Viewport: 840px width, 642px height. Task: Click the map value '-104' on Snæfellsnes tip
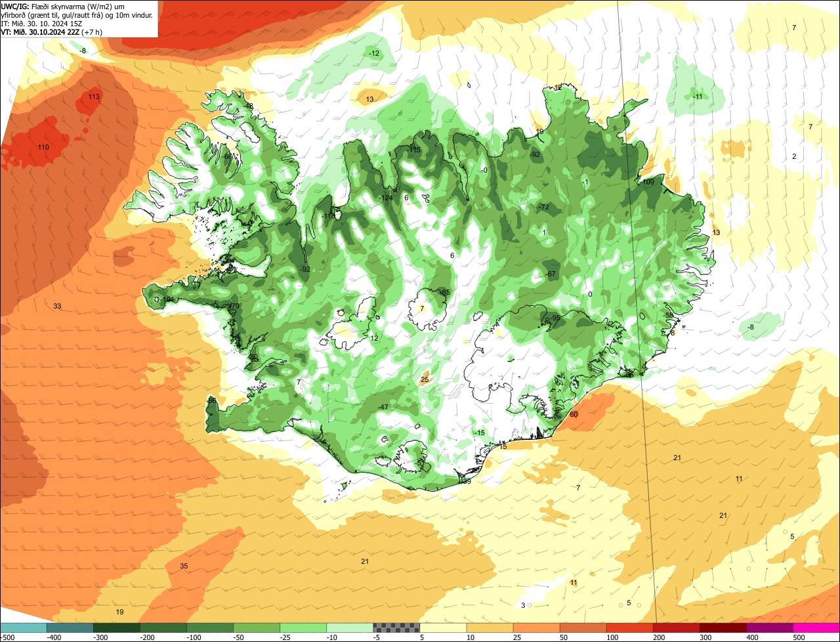tap(167, 300)
